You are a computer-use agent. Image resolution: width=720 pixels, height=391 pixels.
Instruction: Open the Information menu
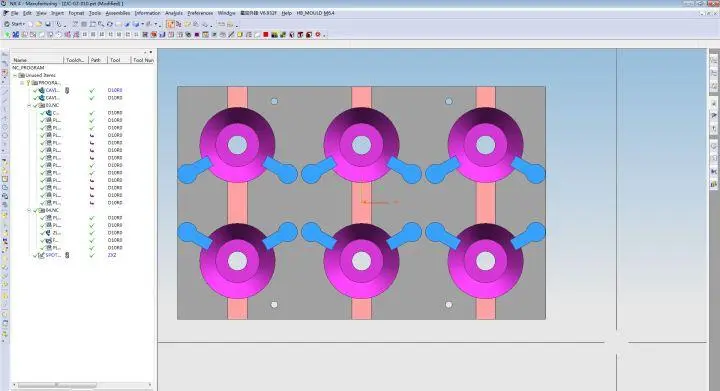(147, 13)
